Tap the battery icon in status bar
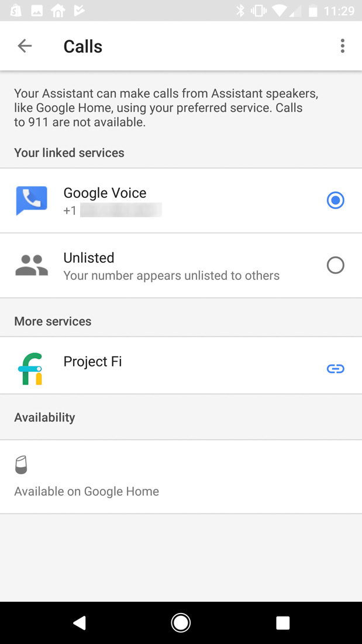This screenshot has height=644, width=362. click(x=313, y=11)
